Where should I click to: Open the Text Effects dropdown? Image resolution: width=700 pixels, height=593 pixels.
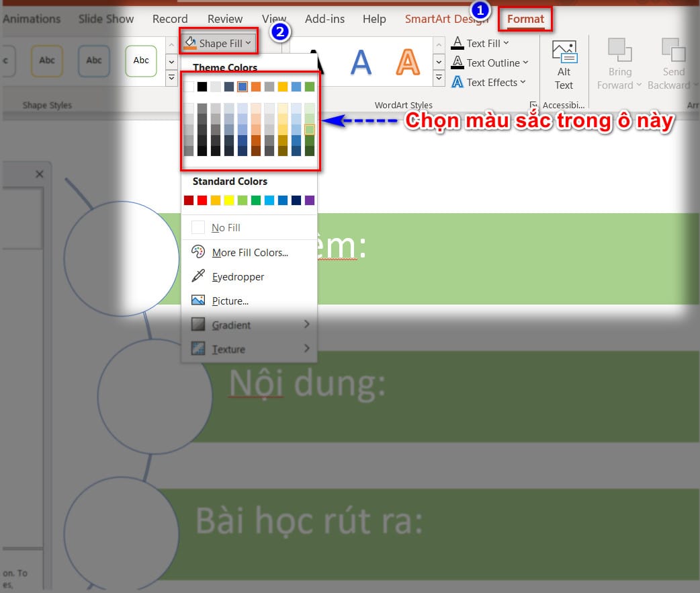[488, 83]
